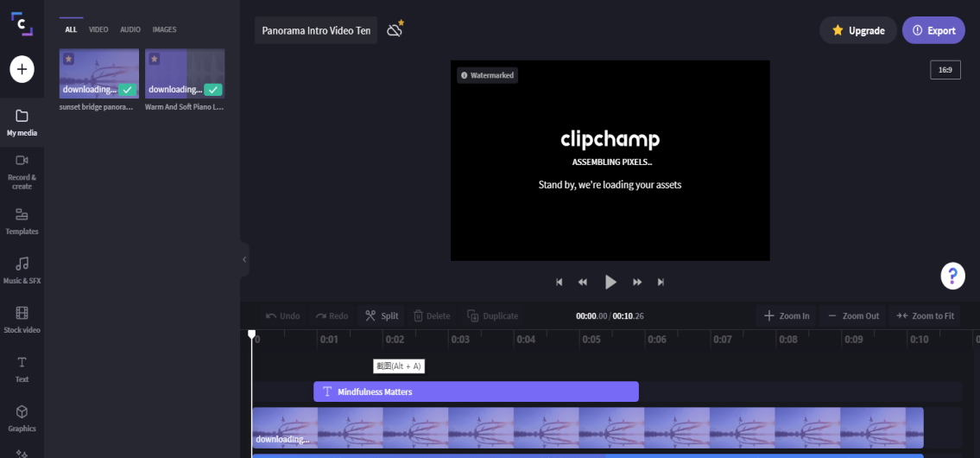Skip to start of video
This screenshot has width=980, height=458.
(560, 283)
